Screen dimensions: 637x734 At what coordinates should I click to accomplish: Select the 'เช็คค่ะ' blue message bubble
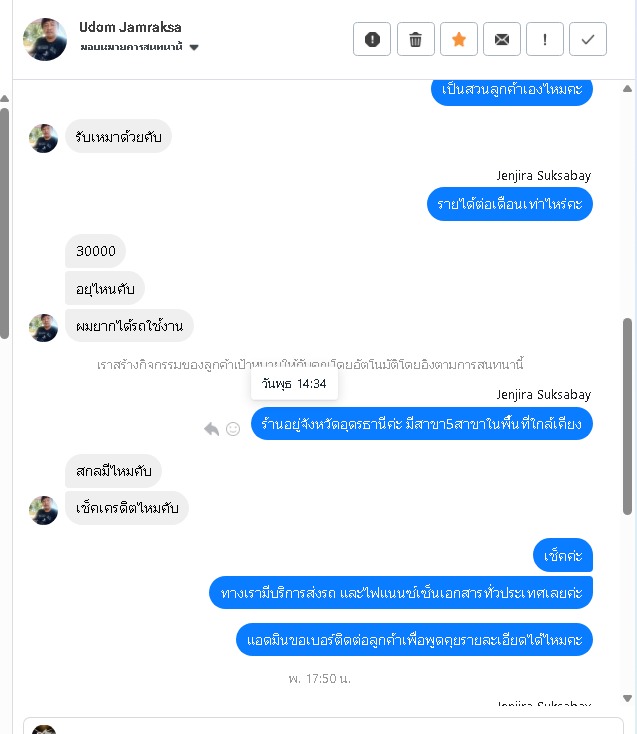tap(563, 556)
